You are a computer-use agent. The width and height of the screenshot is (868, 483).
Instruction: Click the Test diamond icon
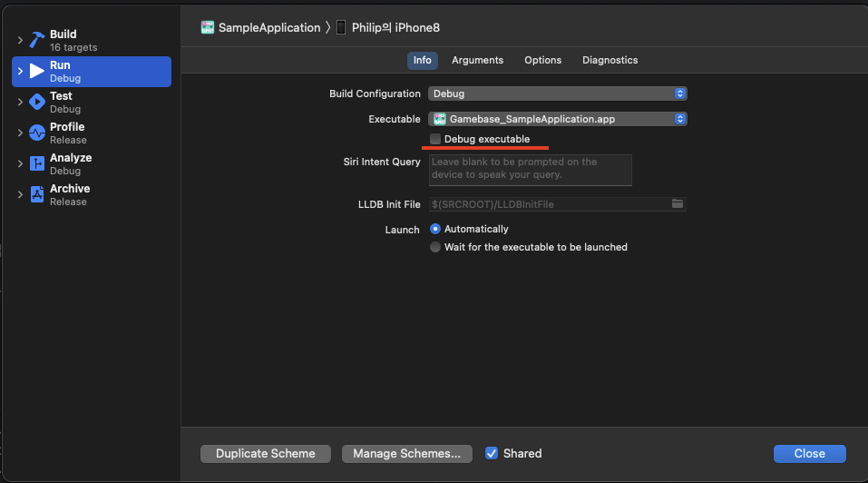pos(36,102)
